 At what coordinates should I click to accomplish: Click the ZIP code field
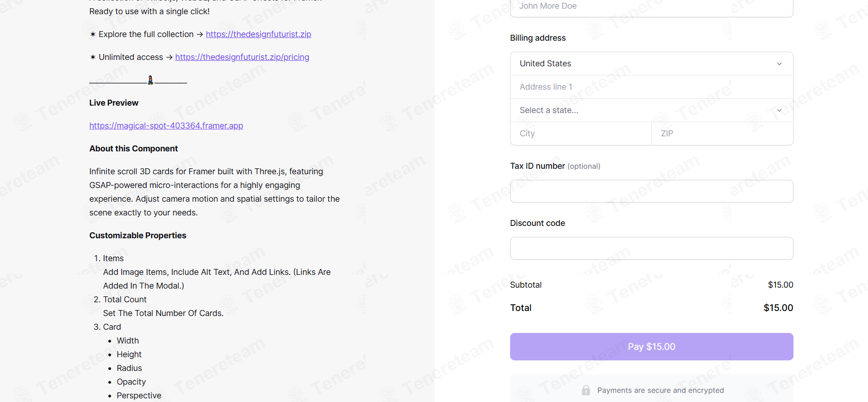pyautogui.click(x=722, y=134)
